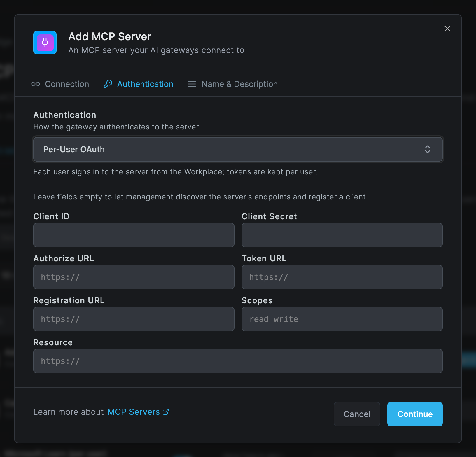476x457 pixels.
Task: Click the purple plug MCP server icon
Action: click(45, 43)
